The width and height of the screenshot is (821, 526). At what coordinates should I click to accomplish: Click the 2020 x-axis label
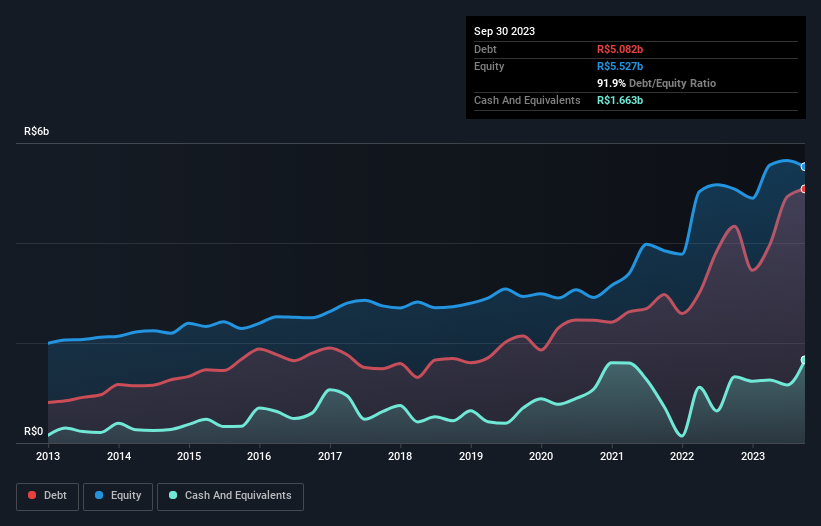541,456
